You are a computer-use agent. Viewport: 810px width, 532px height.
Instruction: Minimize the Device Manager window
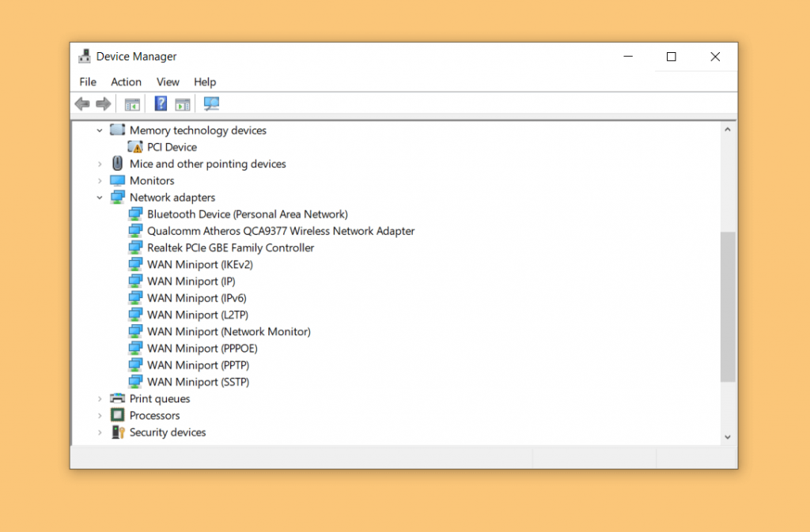[628, 56]
